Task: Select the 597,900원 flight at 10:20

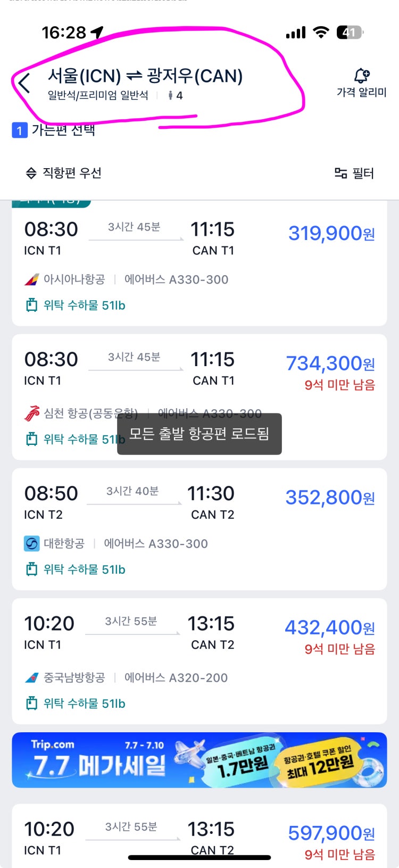Action: coord(199,836)
